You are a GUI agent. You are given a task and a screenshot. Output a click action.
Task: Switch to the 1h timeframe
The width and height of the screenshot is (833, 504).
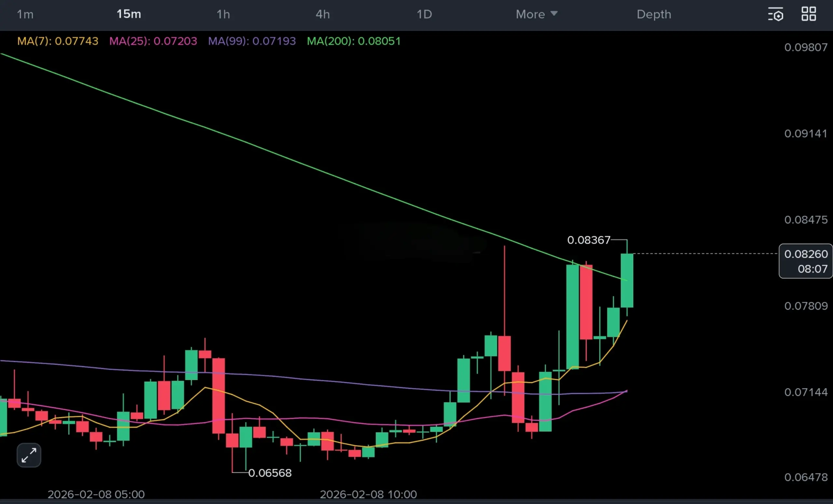tap(223, 14)
